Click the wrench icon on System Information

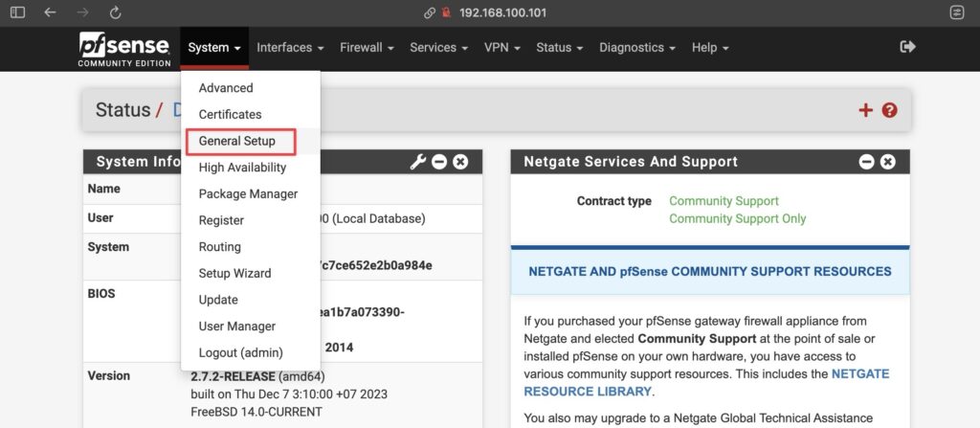[417, 162]
